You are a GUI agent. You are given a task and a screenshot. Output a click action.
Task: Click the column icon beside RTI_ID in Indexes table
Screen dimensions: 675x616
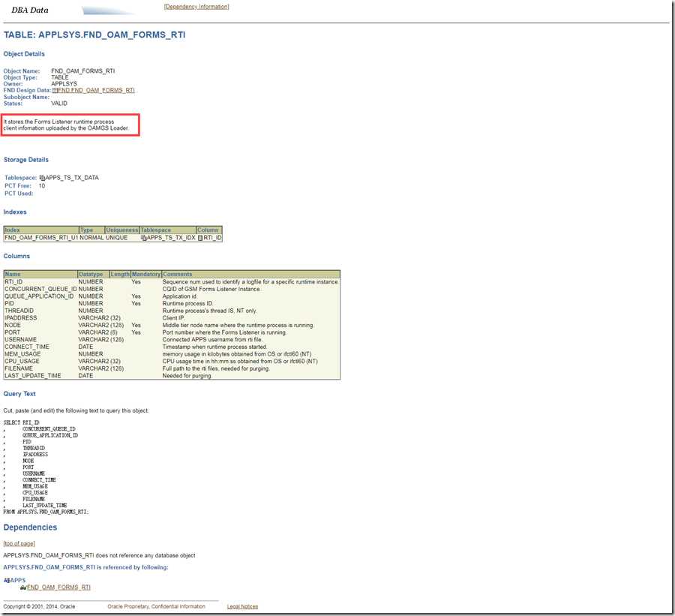pos(200,238)
